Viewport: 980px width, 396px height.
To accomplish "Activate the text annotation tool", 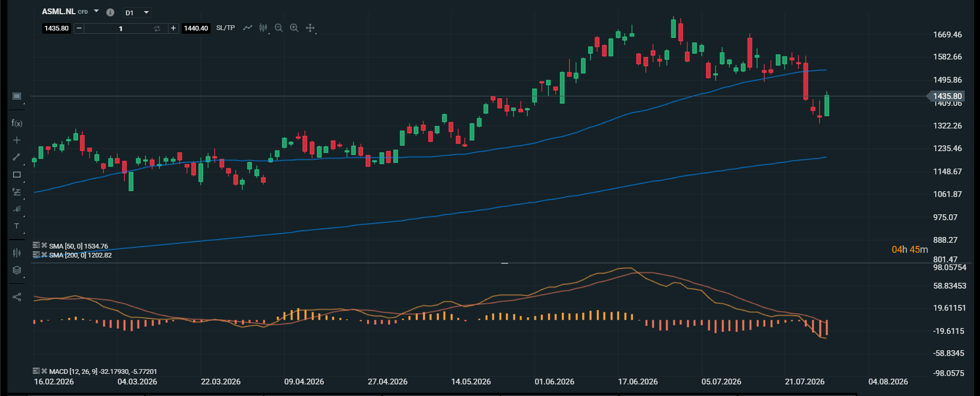I will [x=17, y=226].
